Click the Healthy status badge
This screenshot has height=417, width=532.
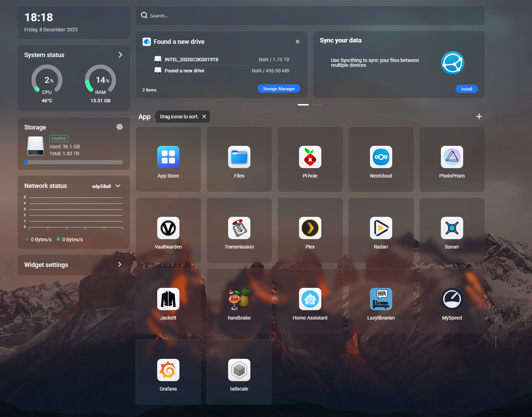(x=59, y=139)
